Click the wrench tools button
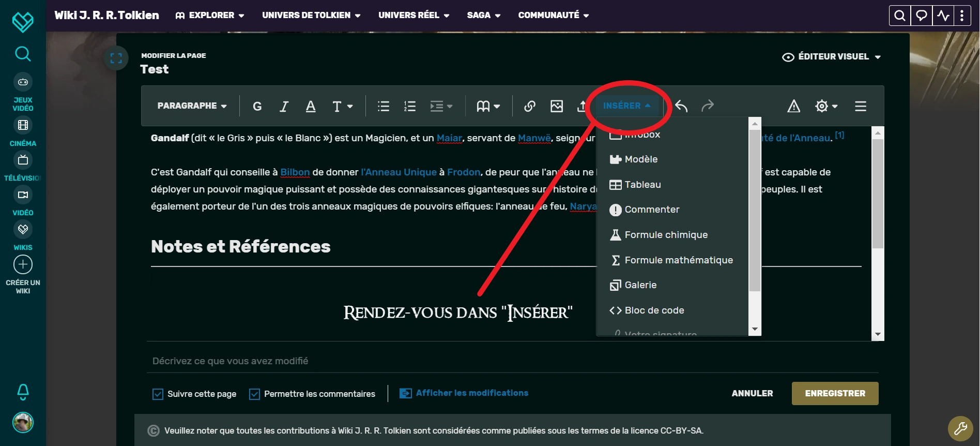The width and height of the screenshot is (980, 446). (x=960, y=428)
